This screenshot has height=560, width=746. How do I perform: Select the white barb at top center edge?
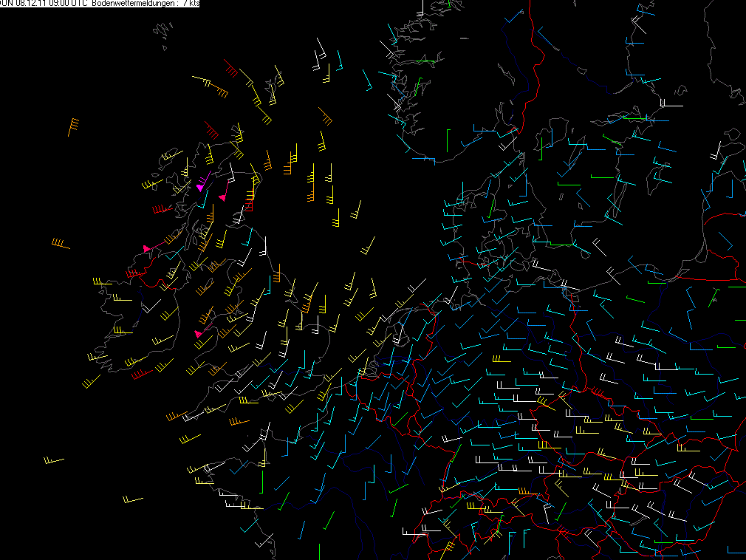tap(420, 8)
